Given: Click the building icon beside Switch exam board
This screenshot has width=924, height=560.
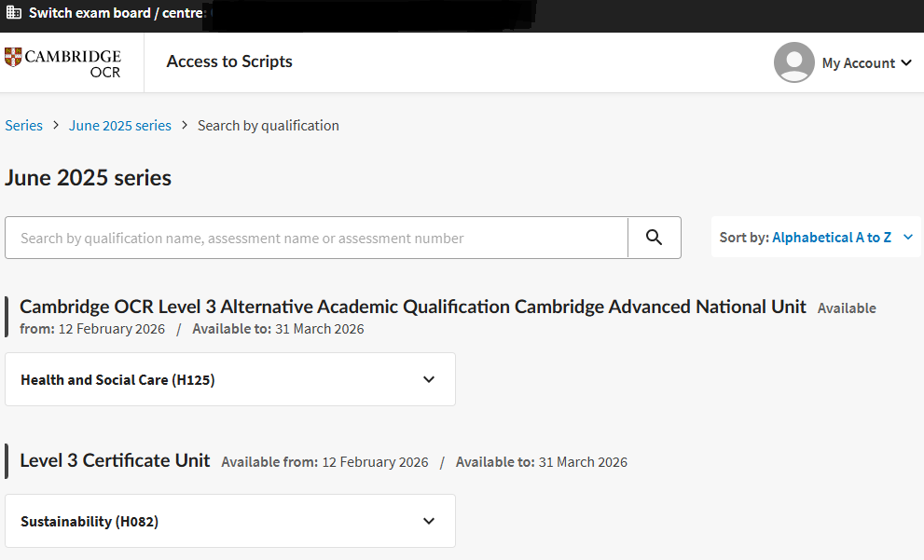Looking at the screenshot, I should (x=12, y=13).
